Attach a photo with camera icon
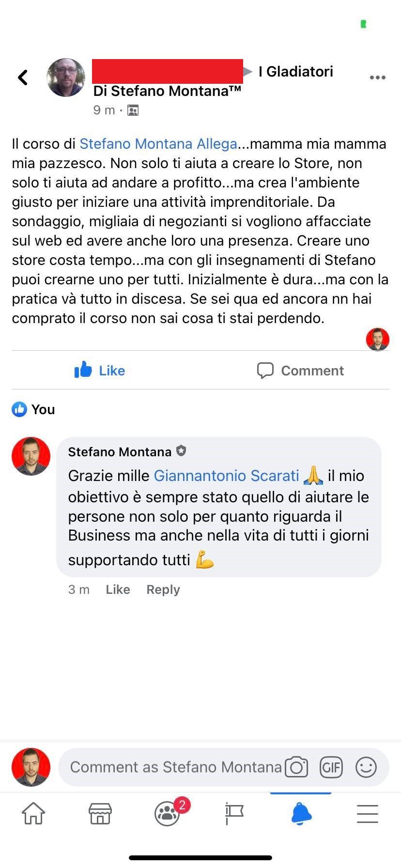 pyautogui.click(x=296, y=767)
